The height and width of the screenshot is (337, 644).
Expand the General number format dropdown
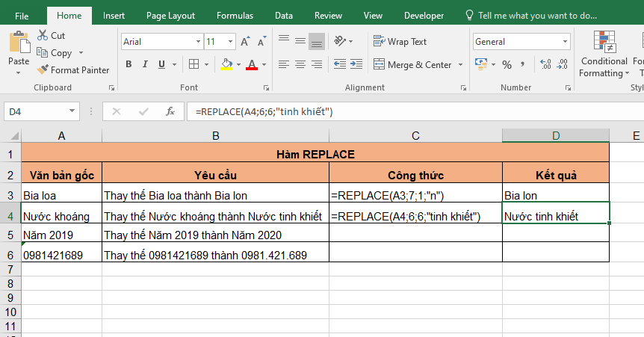pos(564,42)
